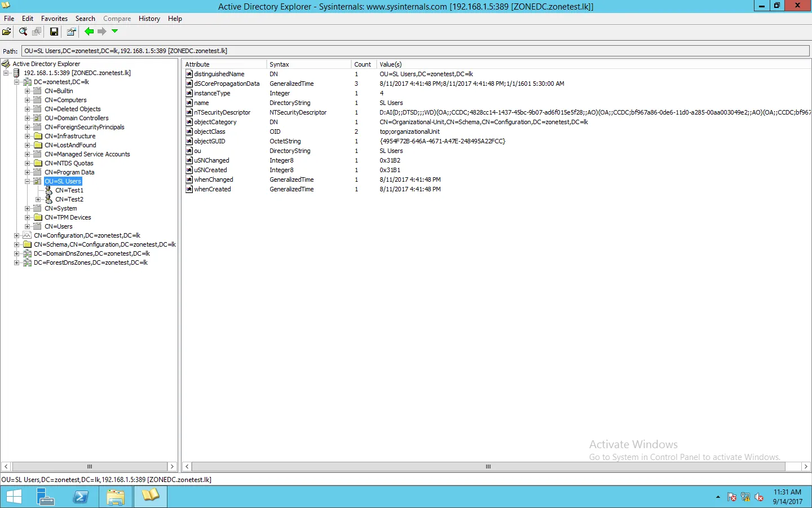Select the whenCreated attribute row

coord(496,189)
